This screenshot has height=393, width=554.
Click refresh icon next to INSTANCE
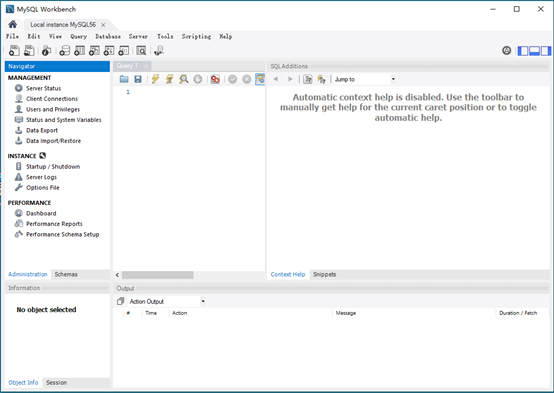[x=42, y=156]
